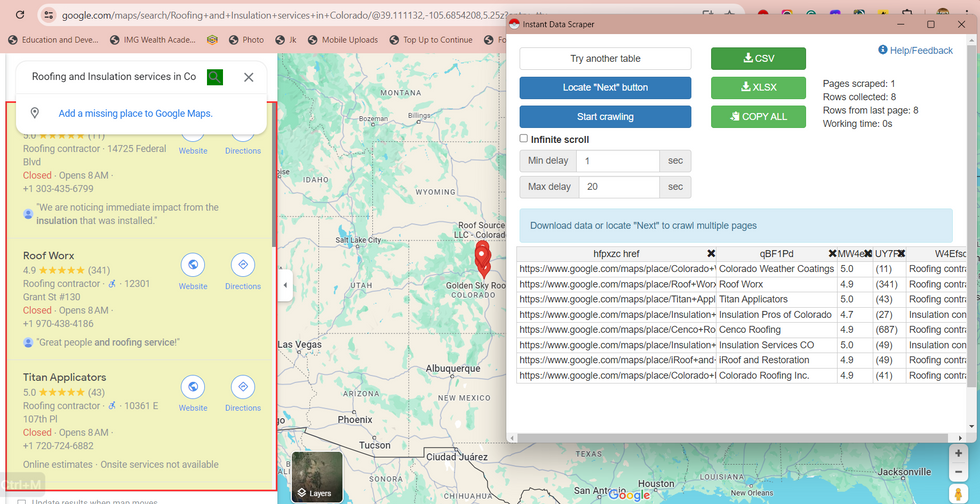Open the colorful cube bookmark icon
The width and height of the screenshot is (980, 504).
coord(212,39)
